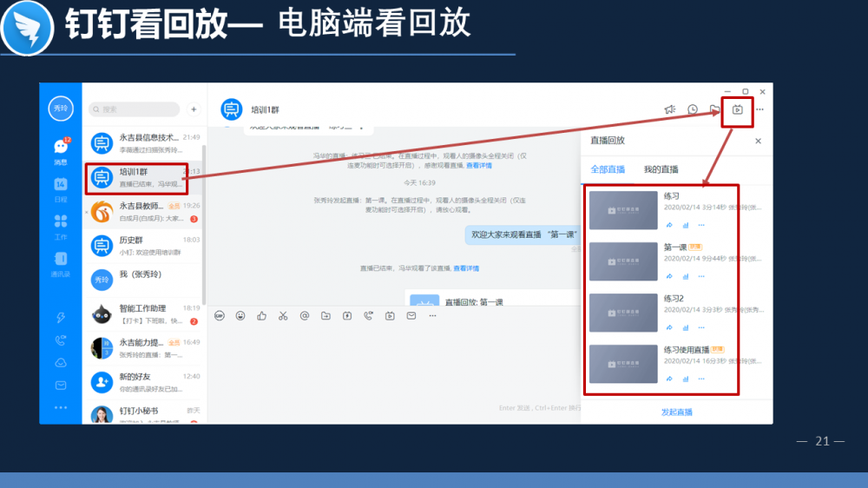868x488 pixels.
Task: Open the chat history clock icon
Action: tap(693, 109)
